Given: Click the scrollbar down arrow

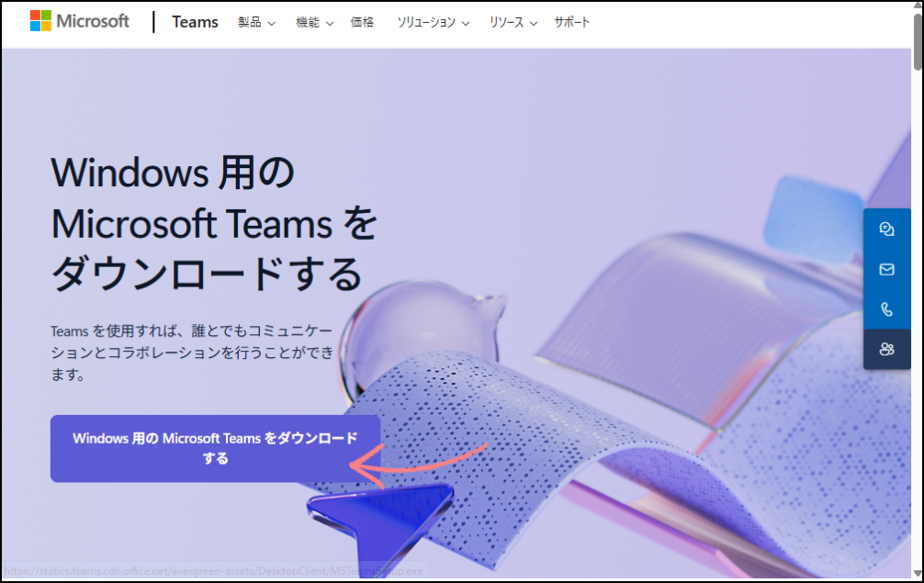Looking at the screenshot, I should click(918, 574).
